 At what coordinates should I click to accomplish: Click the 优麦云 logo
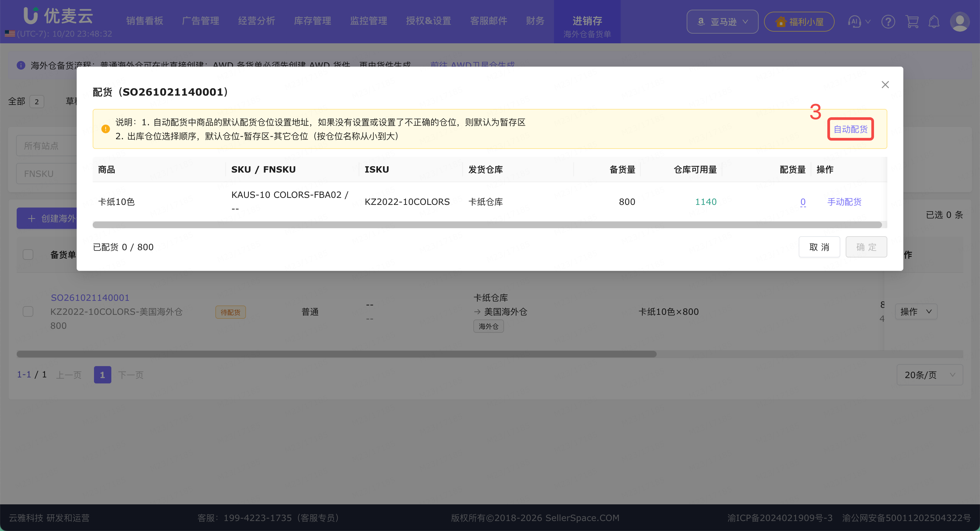click(x=58, y=16)
